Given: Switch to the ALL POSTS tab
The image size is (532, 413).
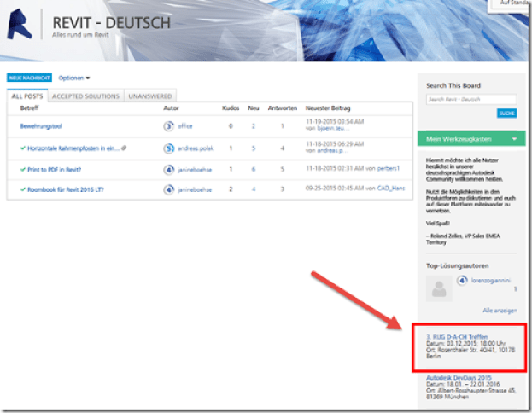Looking at the screenshot, I should pos(27,96).
